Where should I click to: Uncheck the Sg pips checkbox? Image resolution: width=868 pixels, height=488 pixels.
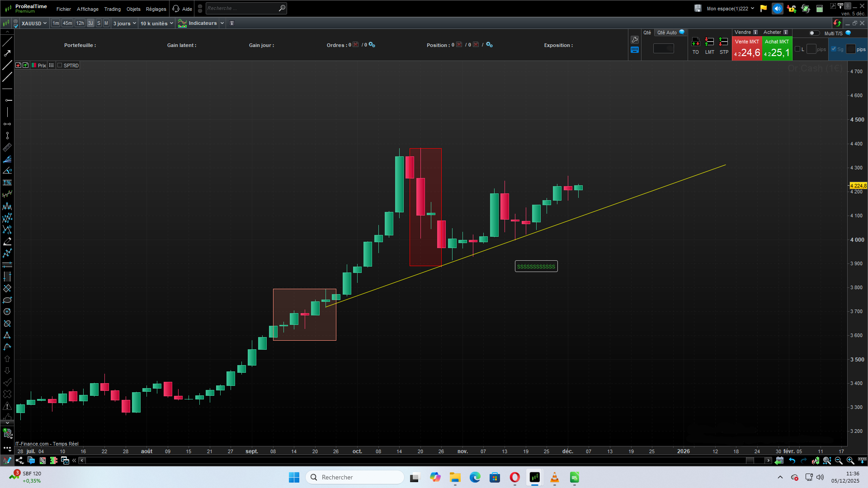[x=834, y=49]
